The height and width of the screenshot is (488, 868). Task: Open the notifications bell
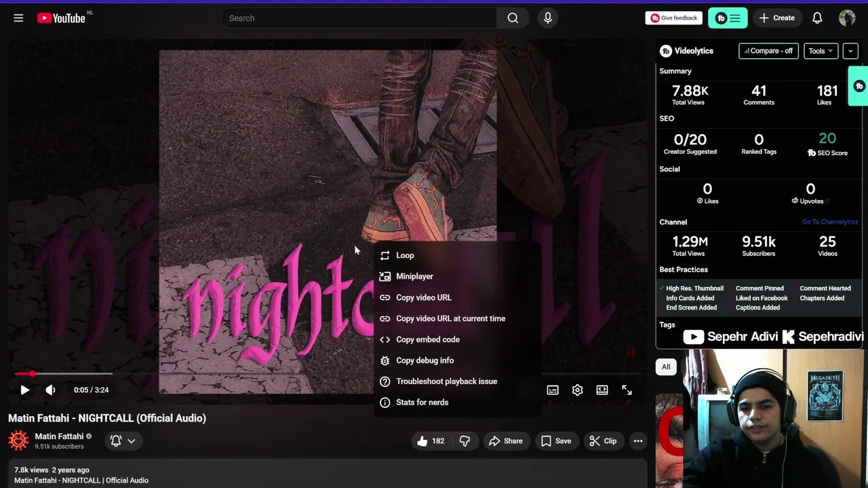point(817,18)
